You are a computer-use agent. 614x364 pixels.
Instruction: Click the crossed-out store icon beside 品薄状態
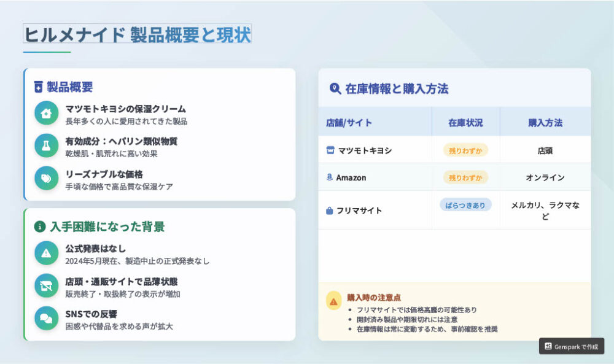46,285
